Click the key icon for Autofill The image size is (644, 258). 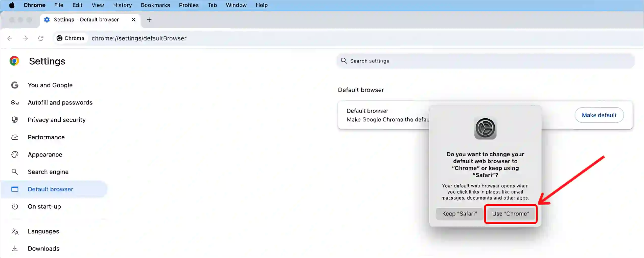15,102
